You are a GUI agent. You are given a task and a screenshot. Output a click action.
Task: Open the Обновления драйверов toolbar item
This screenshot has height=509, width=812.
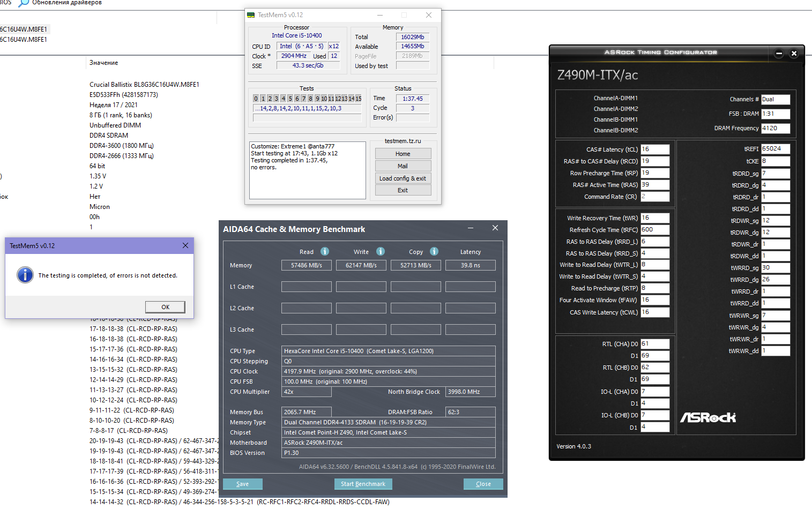click(61, 3)
